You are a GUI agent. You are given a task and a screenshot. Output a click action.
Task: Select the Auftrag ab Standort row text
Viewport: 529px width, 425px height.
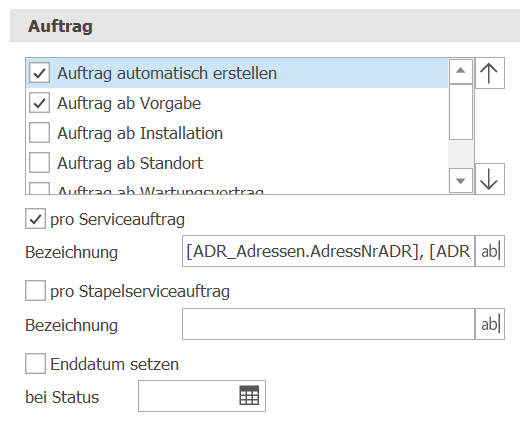click(130, 163)
